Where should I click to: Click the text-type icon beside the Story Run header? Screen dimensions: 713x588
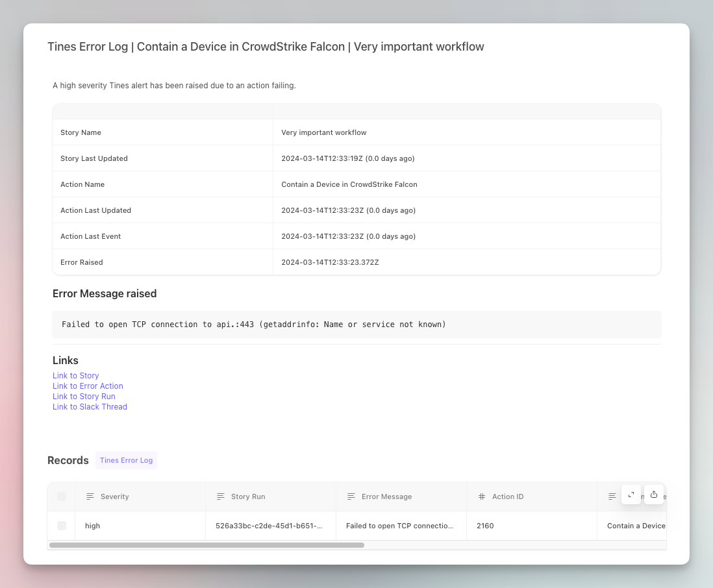(x=221, y=496)
